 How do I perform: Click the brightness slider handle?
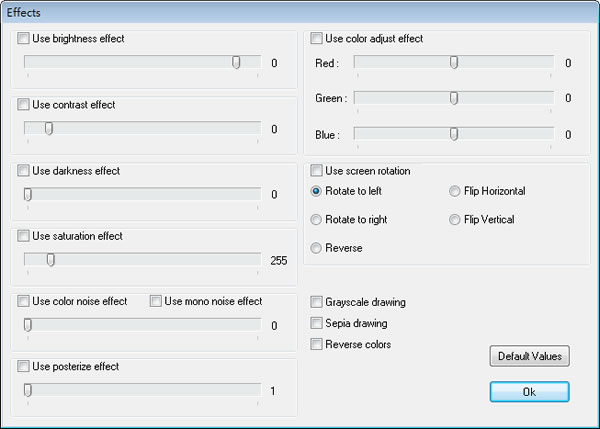236,62
